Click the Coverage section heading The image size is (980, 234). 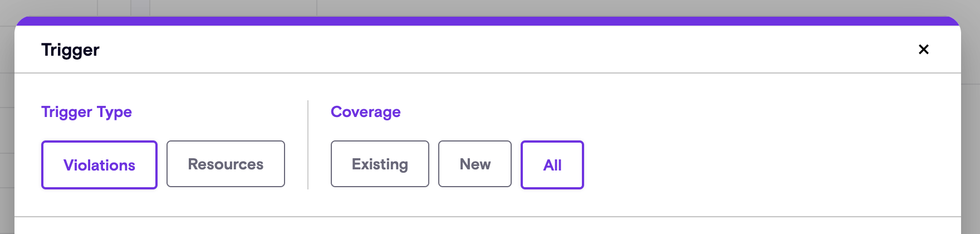365,112
